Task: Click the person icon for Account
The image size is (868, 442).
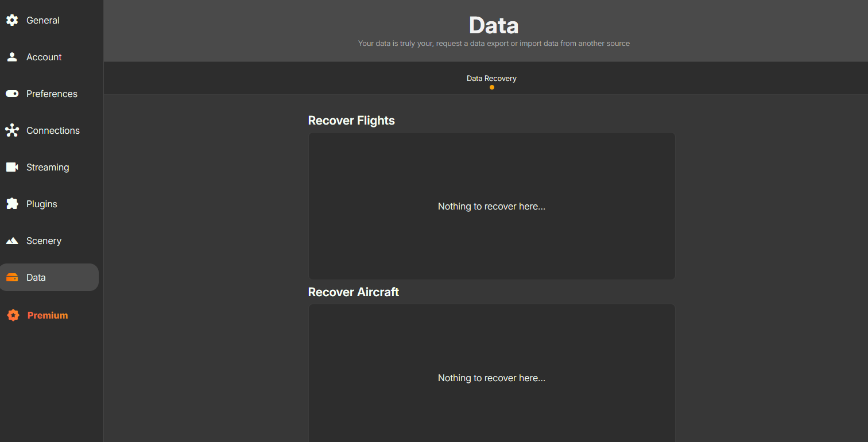Action: coord(12,57)
